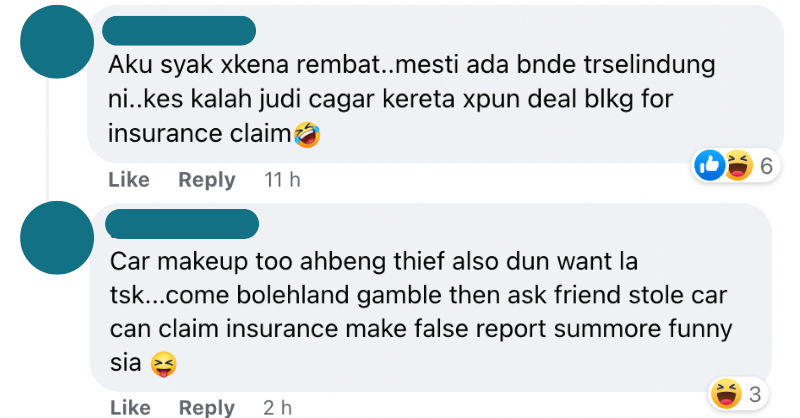Open the first commenter's profile picture
Screen dimensions: 800x418
click(57, 42)
